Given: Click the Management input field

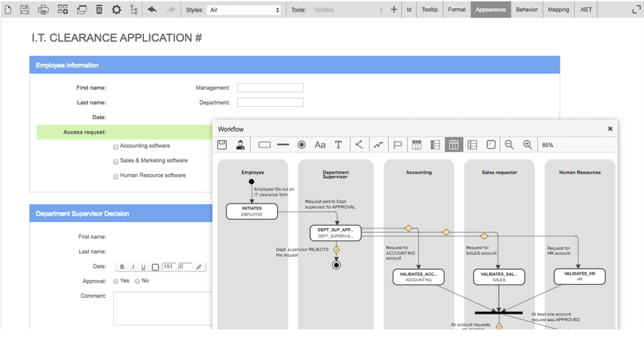Looking at the screenshot, I should pos(270,87).
